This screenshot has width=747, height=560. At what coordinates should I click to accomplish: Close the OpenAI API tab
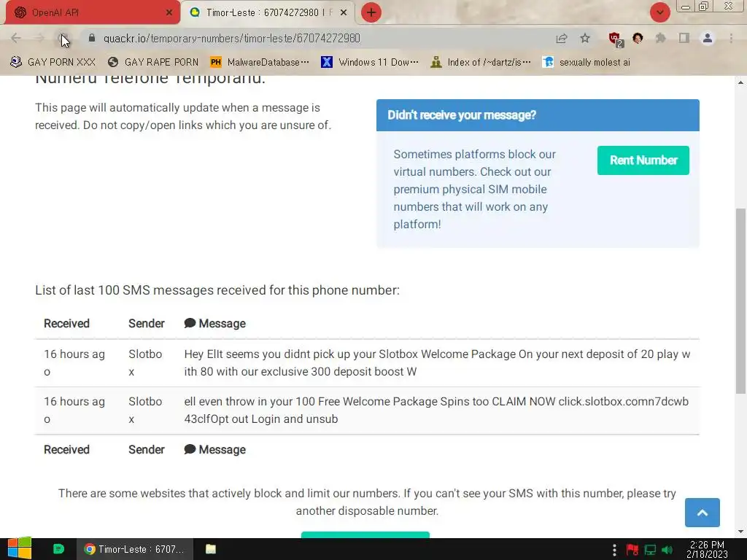[x=169, y=13]
